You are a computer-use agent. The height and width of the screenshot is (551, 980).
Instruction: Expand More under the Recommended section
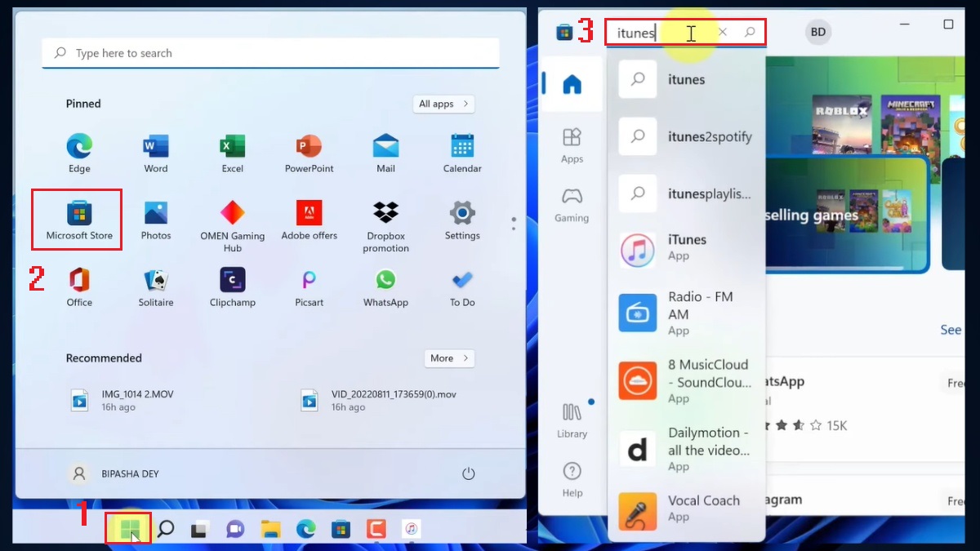click(x=448, y=358)
